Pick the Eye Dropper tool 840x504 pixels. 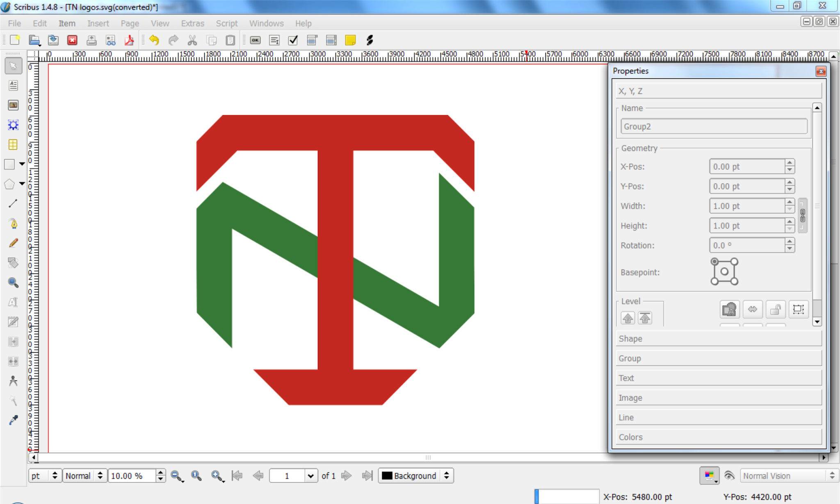(14, 420)
